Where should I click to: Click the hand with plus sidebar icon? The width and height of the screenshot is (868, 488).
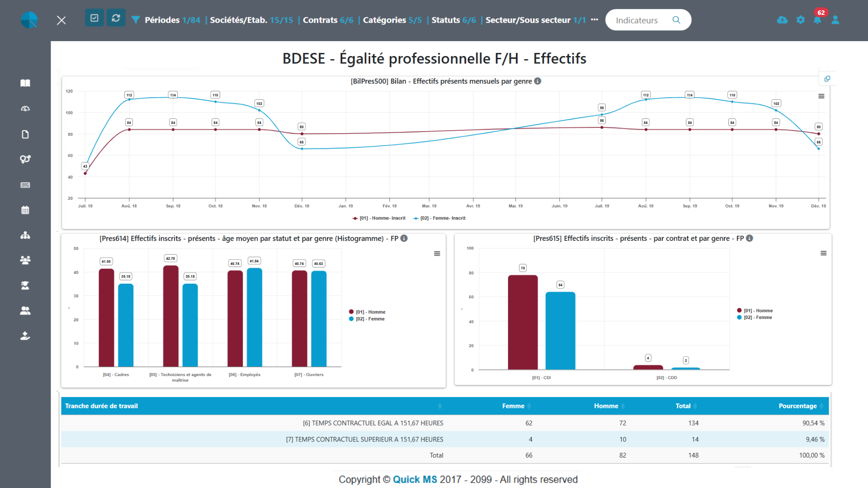point(25,336)
